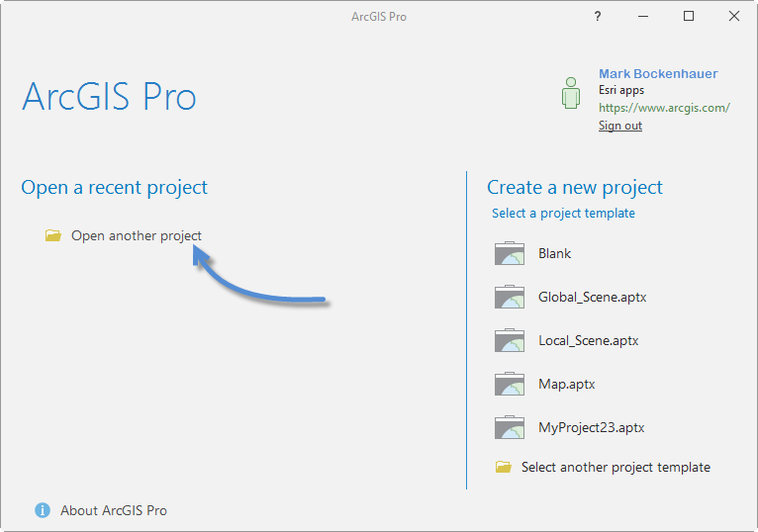Click the Blank template icon
Image resolution: width=758 pixels, height=532 pixels.
click(510, 253)
